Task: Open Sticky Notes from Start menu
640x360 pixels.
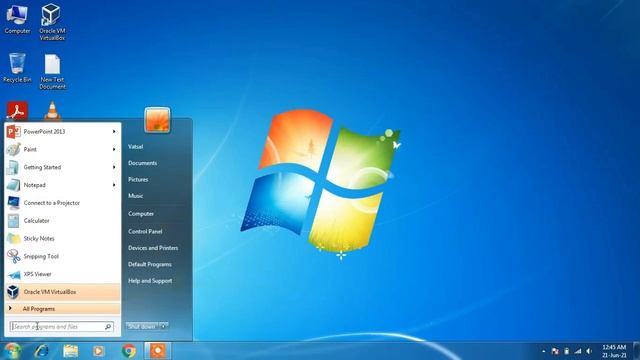Action: pyautogui.click(x=62, y=238)
